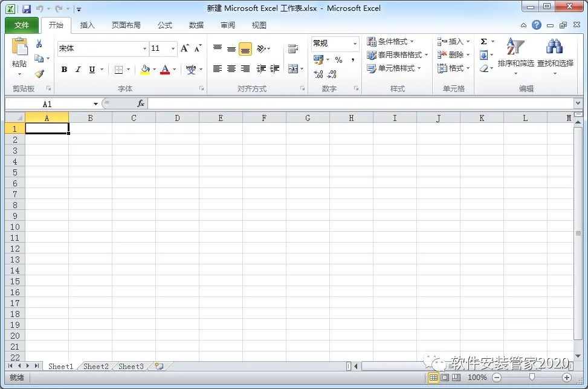Click the Increase Font Size icon
Screen dimensions: 588x389
click(x=185, y=48)
